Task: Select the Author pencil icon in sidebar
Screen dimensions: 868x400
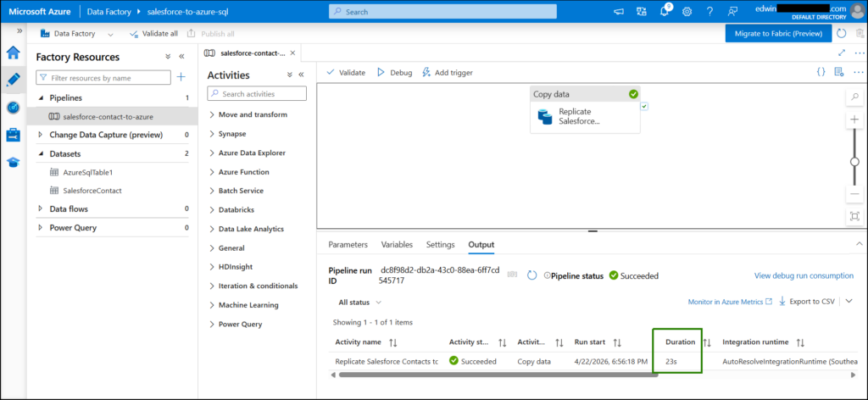Action: pos(14,80)
